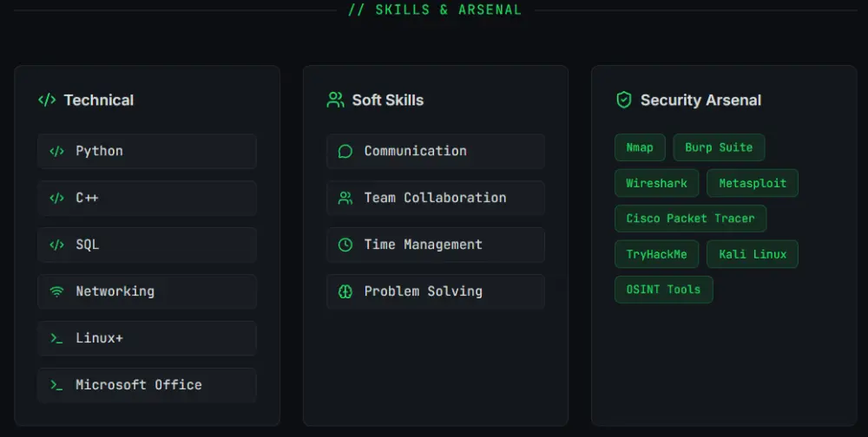Click the shield icon beside Security Arsenal

(x=623, y=101)
